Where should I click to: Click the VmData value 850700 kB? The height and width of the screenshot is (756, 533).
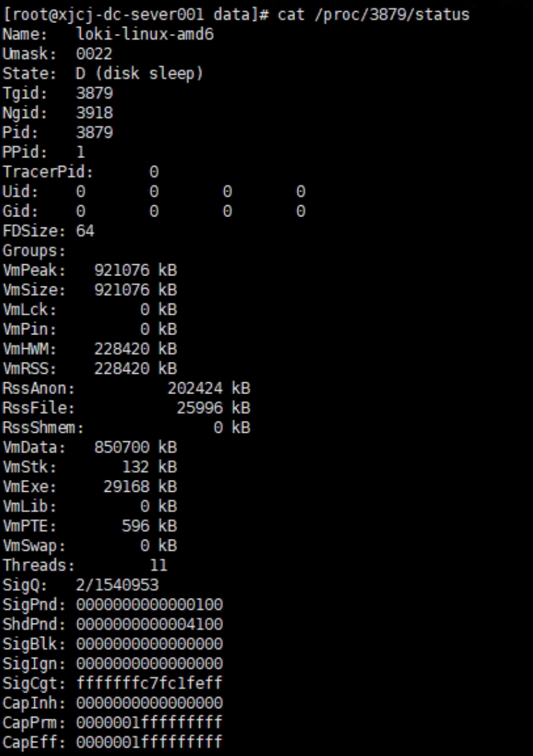click(x=135, y=448)
